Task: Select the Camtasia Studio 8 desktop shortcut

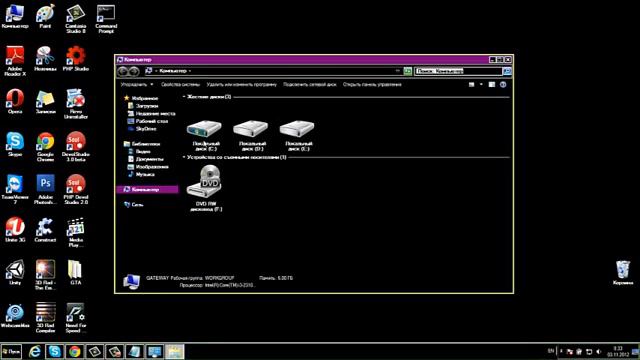Action: coord(76,19)
